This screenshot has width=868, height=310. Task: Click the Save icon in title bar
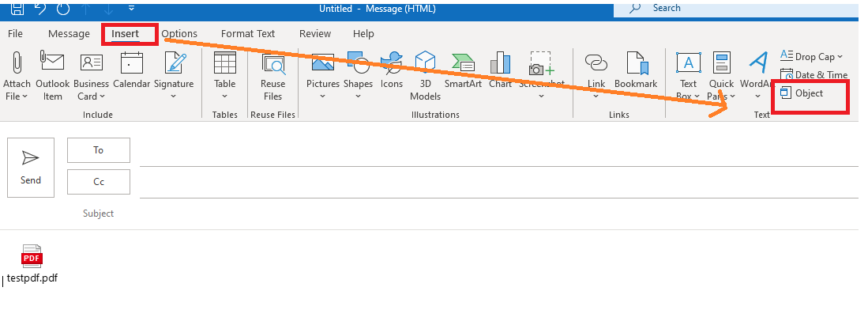[x=17, y=8]
